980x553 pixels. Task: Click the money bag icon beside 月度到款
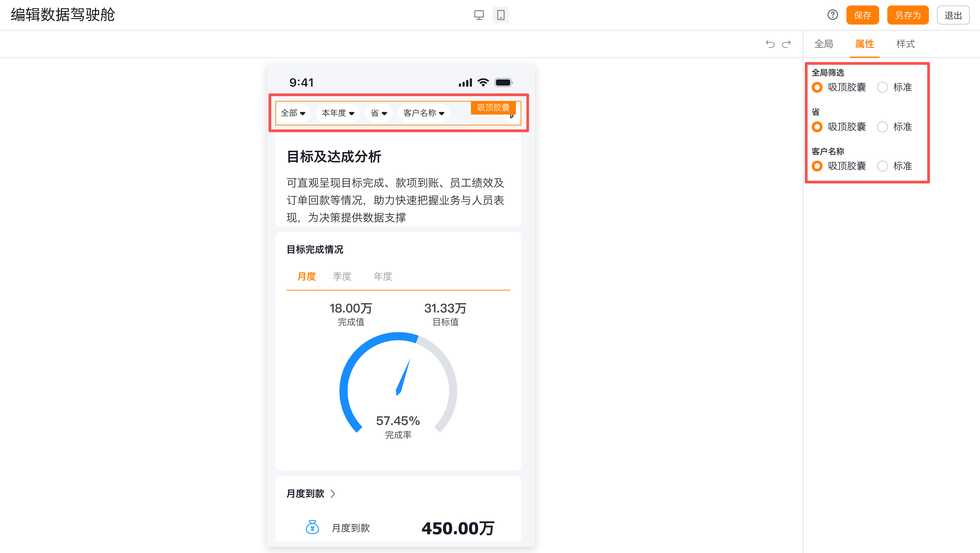(312, 527)
